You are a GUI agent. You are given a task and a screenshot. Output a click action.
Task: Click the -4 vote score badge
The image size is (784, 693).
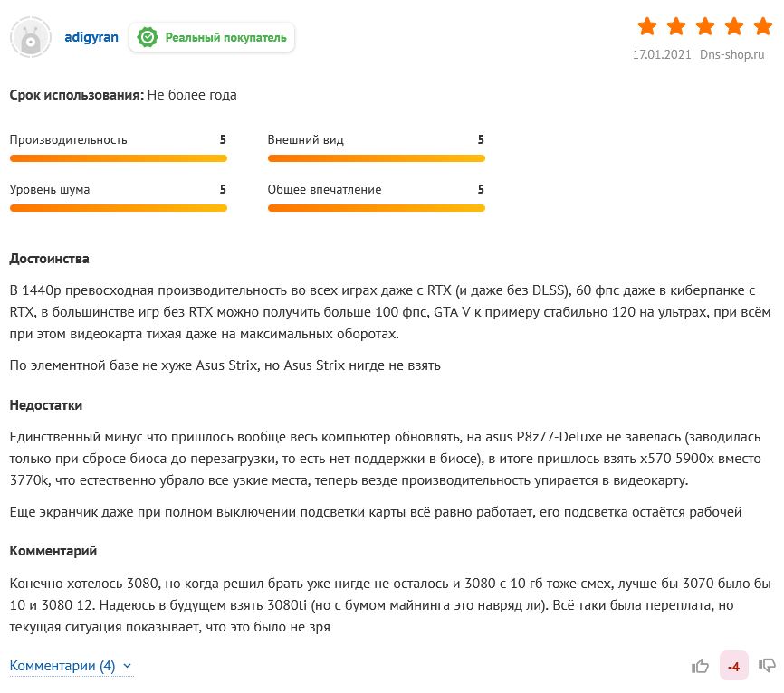733,667
